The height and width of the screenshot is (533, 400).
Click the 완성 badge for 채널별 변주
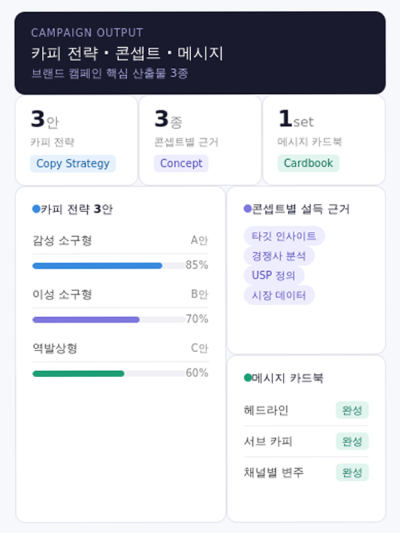(352, 472)
